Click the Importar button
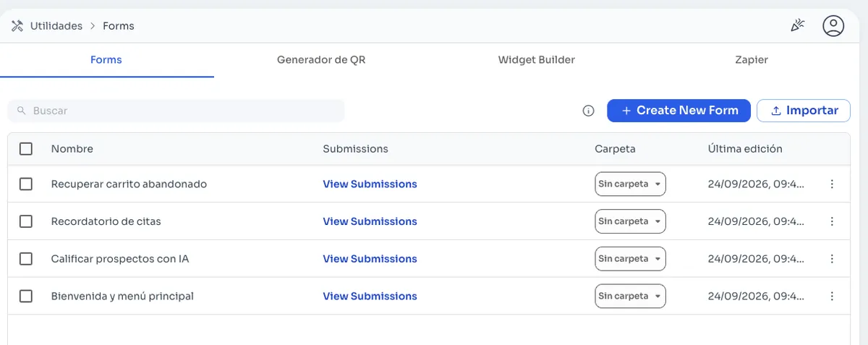The height and width of the screenshot is (345, 868). point(804,111)
